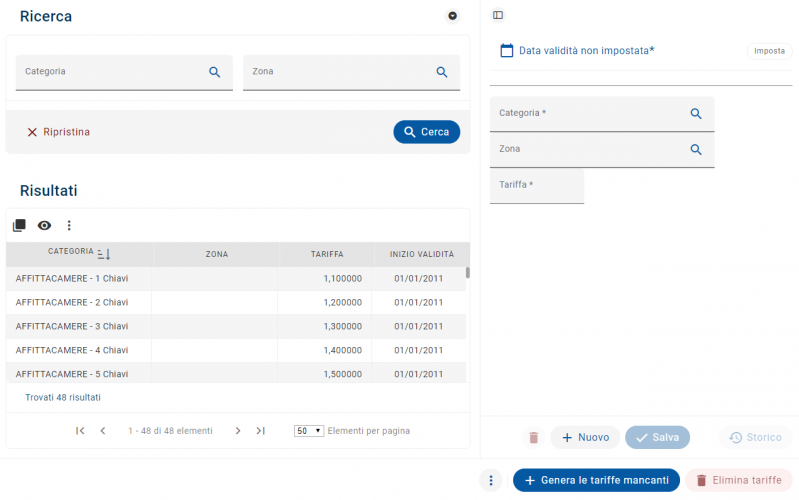The width and height of the screenshot is (799, 500).
Task: Click the select-all copy icon above results table
Action: click(x=19, y=225)
